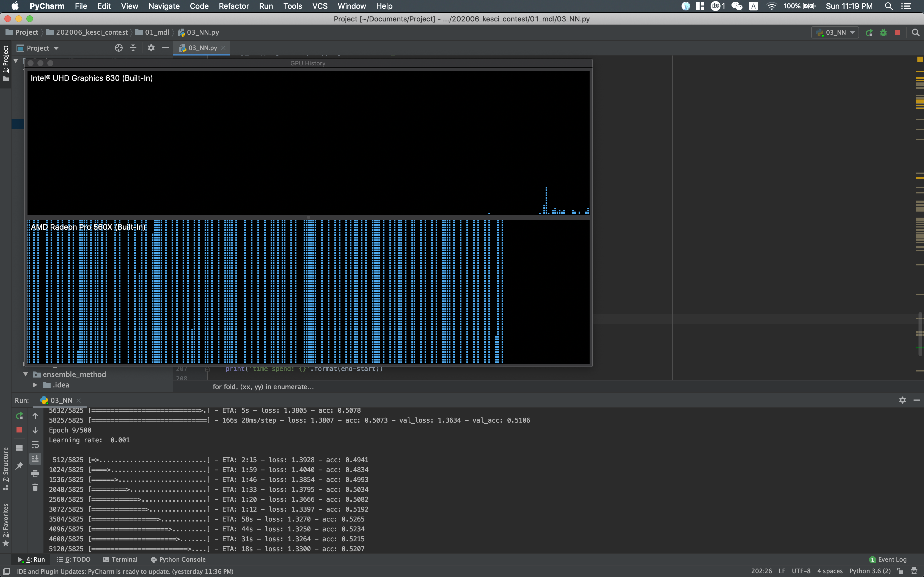Open Run tool window settings gear
Image resolution: width=924 pixels, height=577 pixels.
[x=903, y=400]
